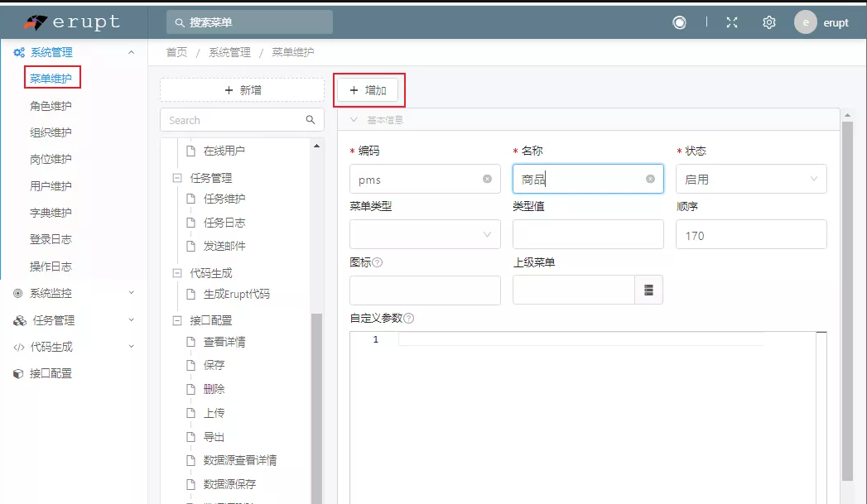867x504 pixels.
Task: Click the 顺序 field showing 170
Action: pyautogui.click(x=751, y=234)
